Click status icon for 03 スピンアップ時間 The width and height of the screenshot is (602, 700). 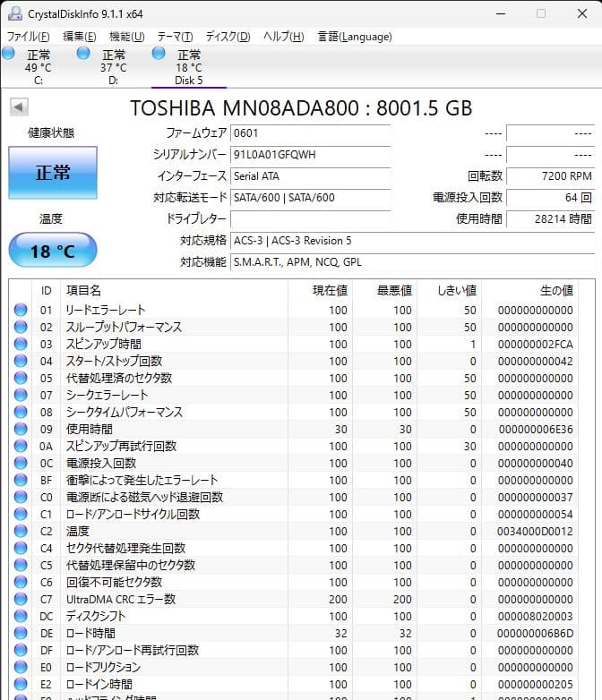[x=21, y=344]
